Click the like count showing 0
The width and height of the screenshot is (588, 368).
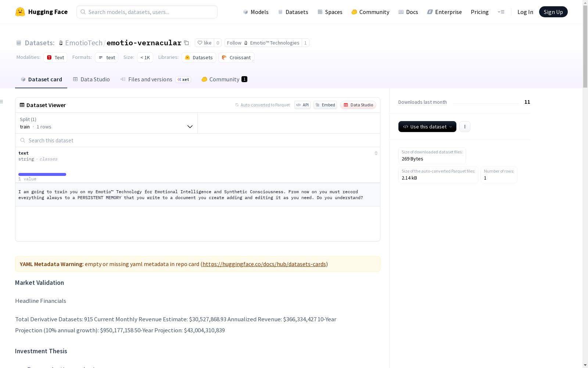[x=218, y=43]
